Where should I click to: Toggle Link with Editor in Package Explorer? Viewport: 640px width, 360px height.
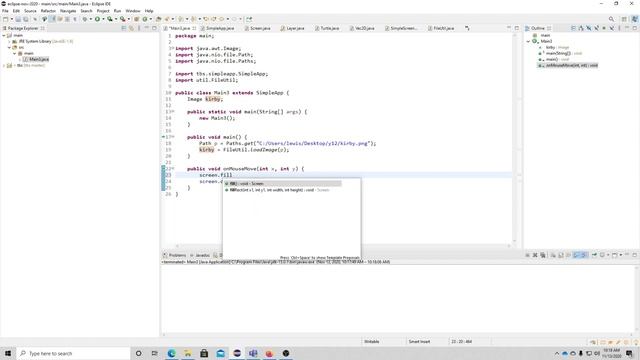click(x=131, y=28)
